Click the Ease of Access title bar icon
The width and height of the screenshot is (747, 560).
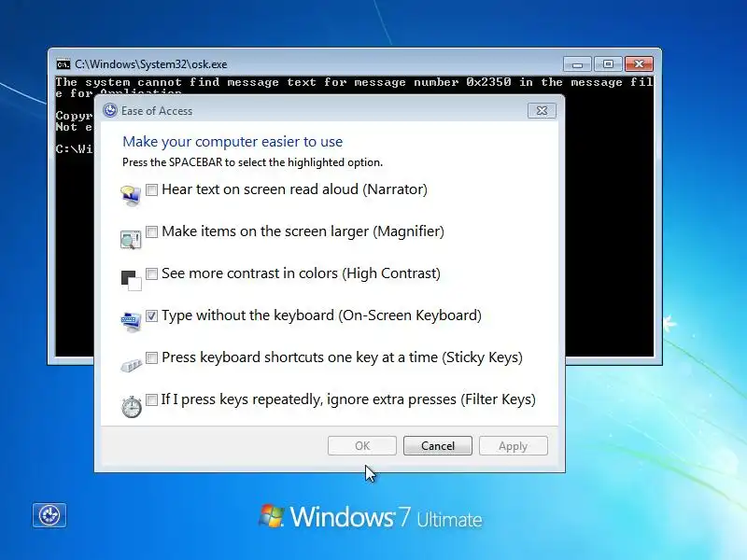point(110,110)
